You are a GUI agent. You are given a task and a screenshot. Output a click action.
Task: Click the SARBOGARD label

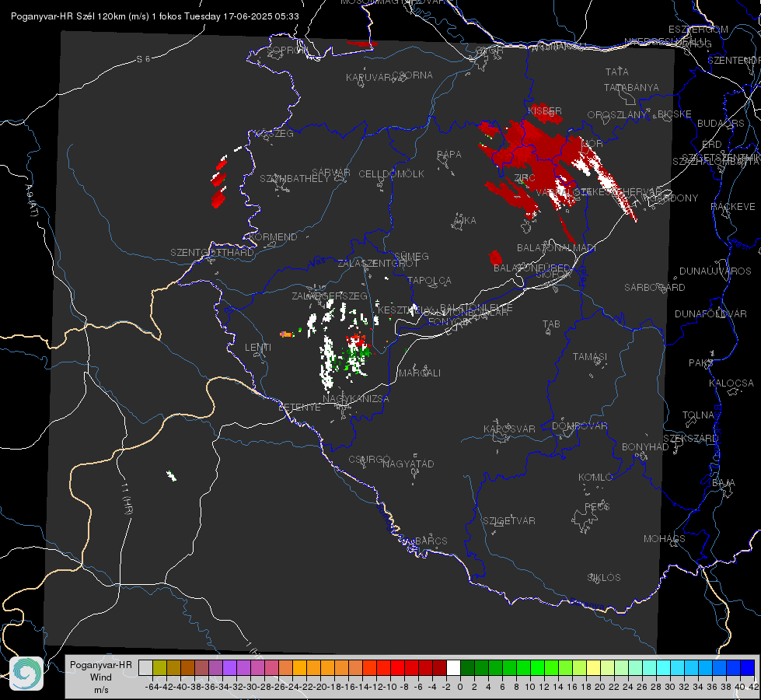pos(655,288)
